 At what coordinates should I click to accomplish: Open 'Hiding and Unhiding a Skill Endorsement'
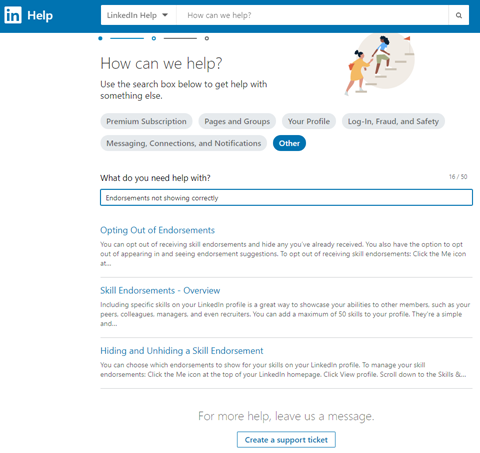pos(182,351)
